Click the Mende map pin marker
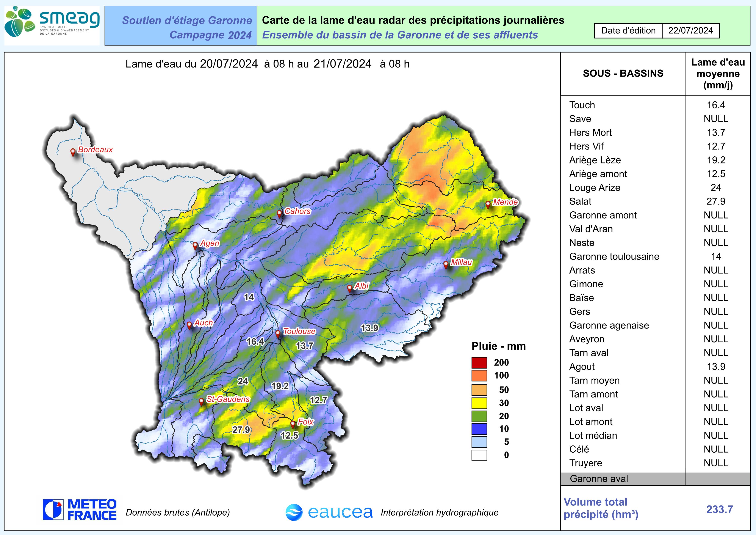Image resolution: width=756 pixels, height=535 pixels. (488, 205)
